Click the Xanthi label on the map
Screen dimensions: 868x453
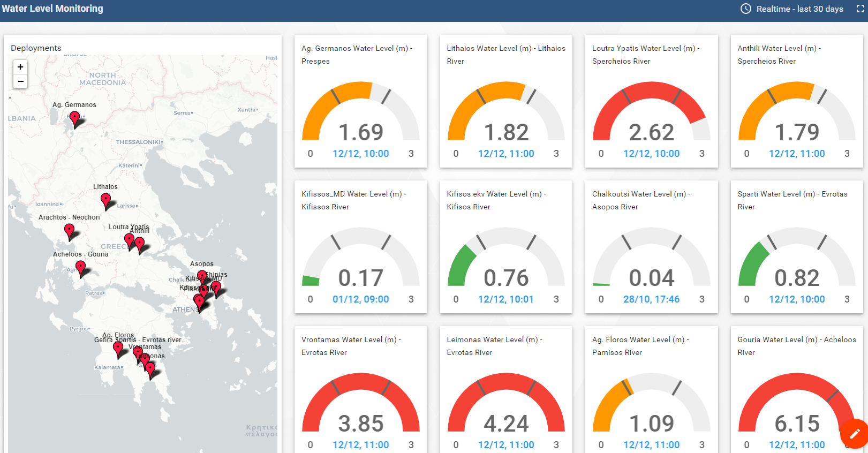(x=247, y=110)
